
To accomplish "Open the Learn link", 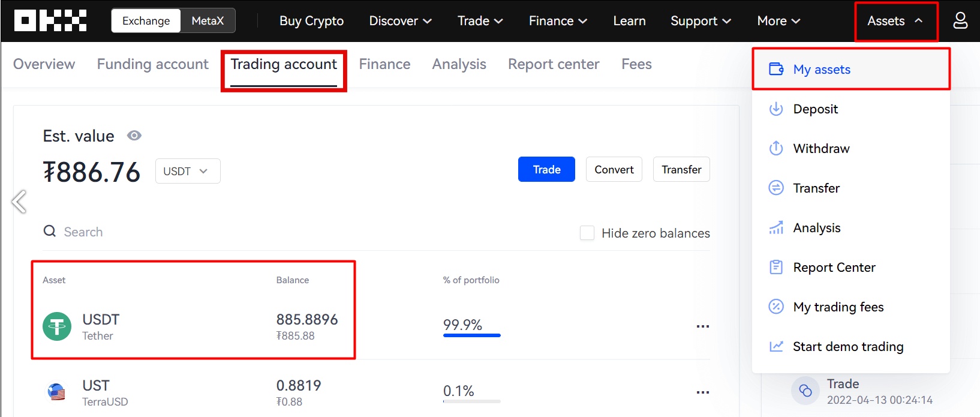I will point(629,20).
